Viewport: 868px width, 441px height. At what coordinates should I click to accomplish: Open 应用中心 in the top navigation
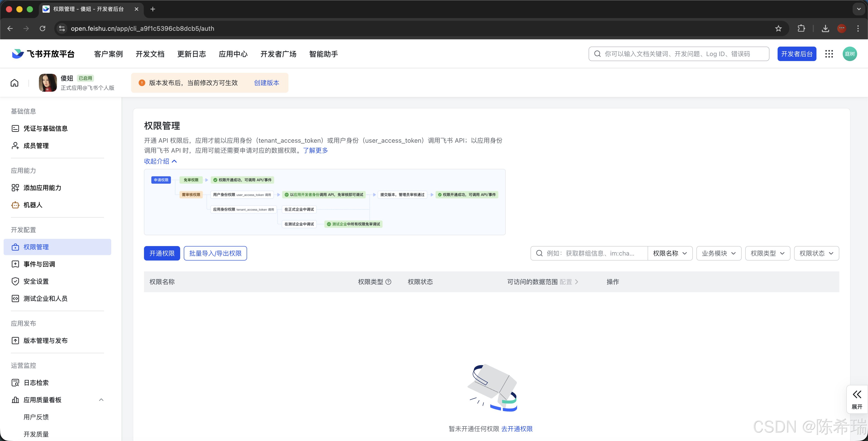tap(233, 54)
